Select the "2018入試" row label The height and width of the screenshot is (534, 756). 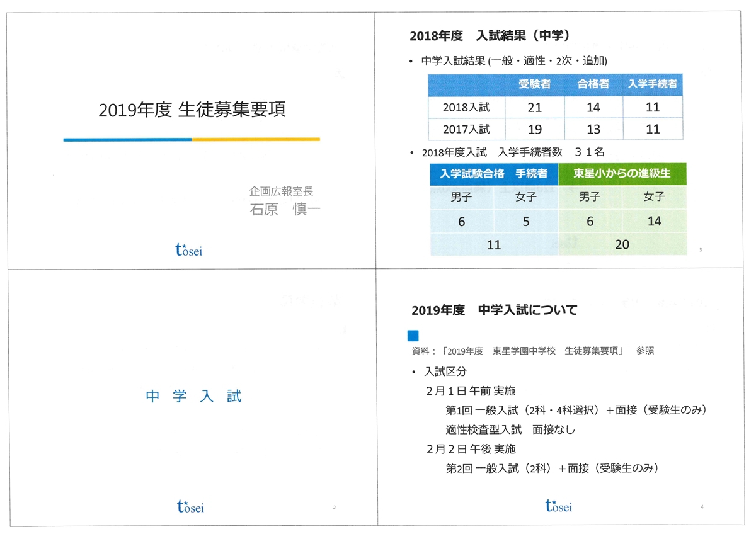point(466,107)
